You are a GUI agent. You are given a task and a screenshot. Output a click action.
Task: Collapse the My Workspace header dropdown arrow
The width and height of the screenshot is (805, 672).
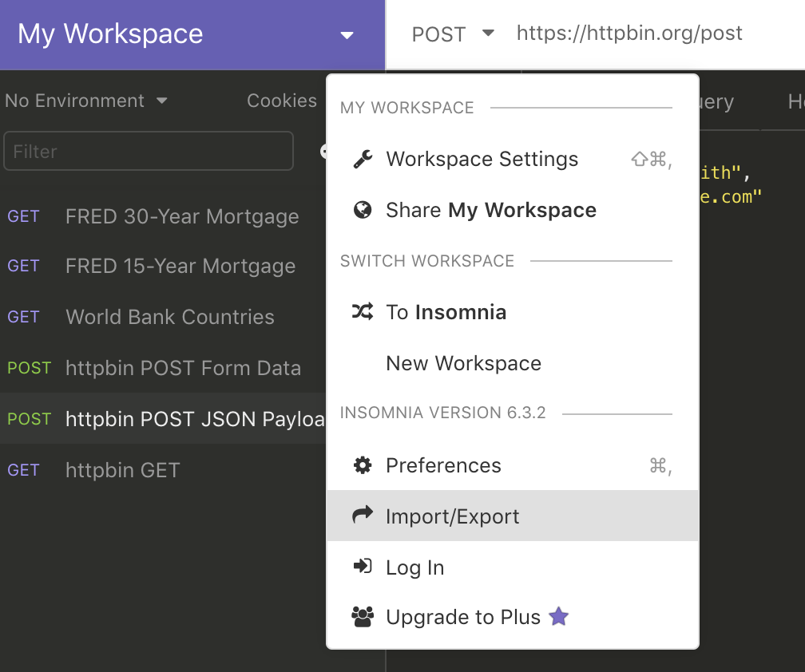(x=347, y=35)
